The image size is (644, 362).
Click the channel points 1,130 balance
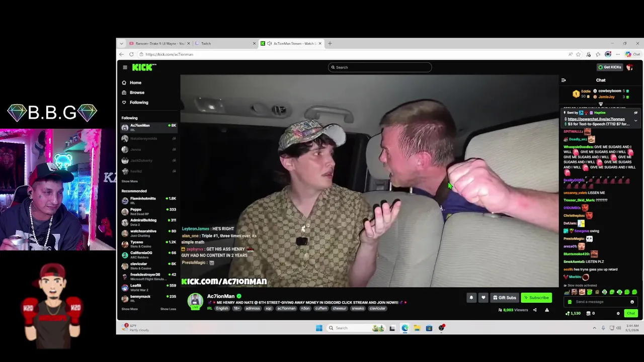click(573, 314)
